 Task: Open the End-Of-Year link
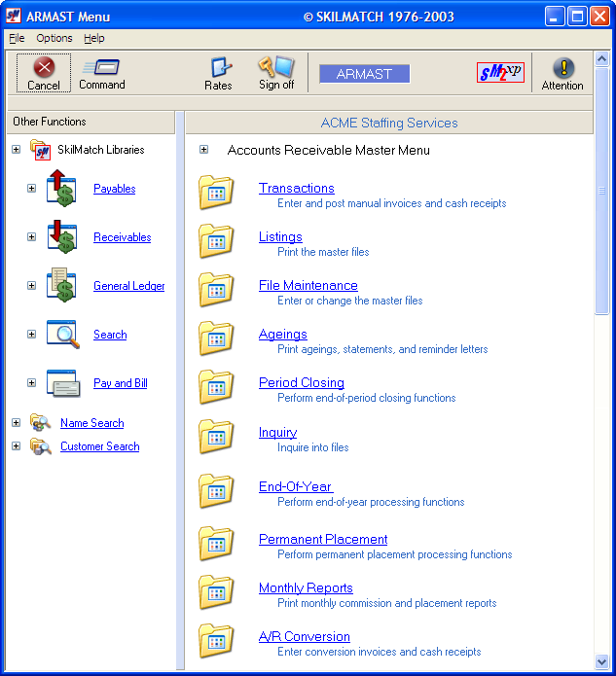296,486
